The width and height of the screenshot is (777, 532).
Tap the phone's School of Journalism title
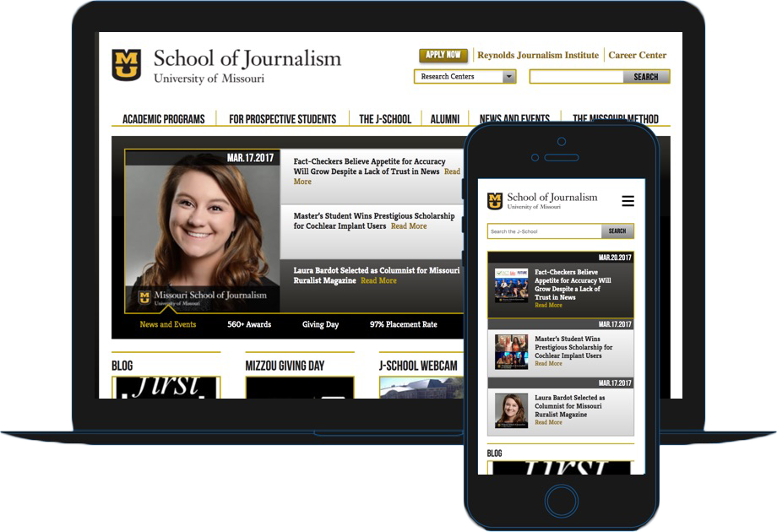[x=552, y=197]
